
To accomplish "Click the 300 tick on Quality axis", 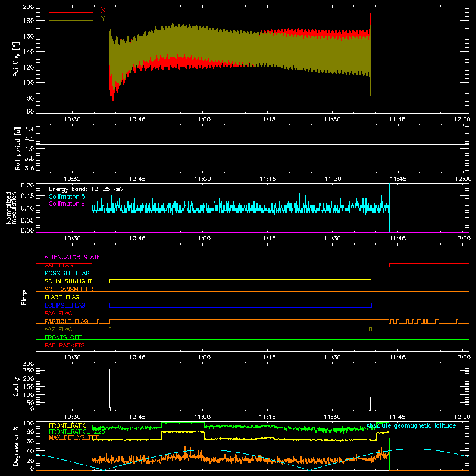I will click(x=29, y=364).
